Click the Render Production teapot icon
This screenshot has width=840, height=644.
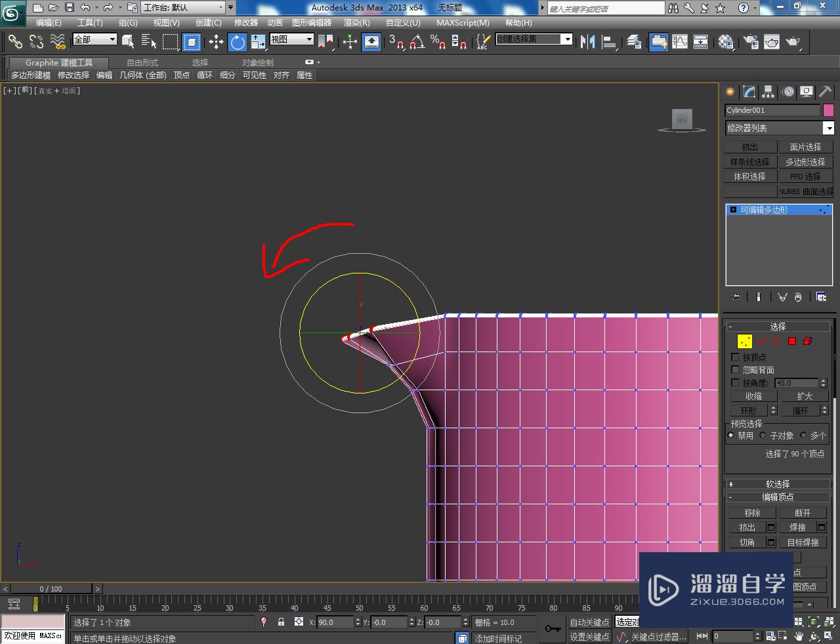click(x=793, y=41)
